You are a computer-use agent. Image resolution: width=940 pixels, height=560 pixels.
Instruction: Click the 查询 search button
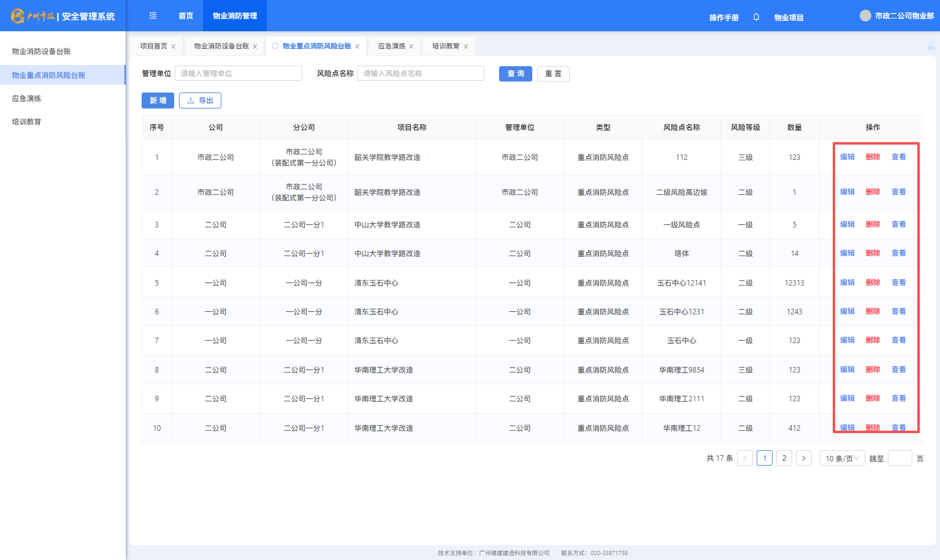point(515,74)
